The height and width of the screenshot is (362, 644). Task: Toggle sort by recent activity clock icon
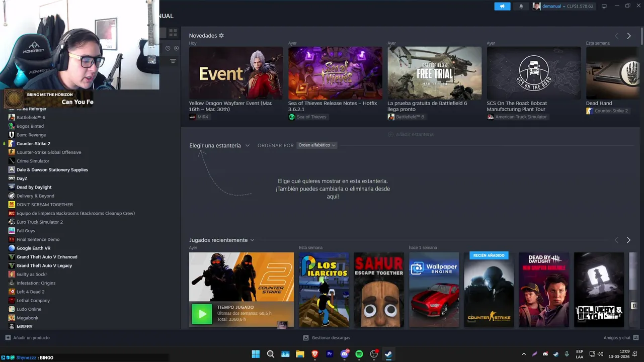pyautogui.click(x=168, y=48)
